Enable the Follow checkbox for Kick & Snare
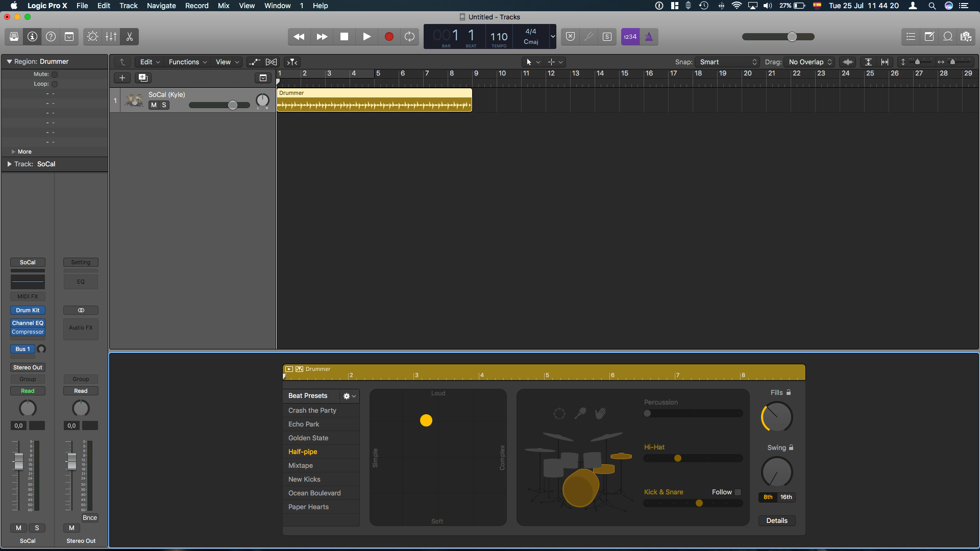Viewport: 980px width, 551px height. pyautogui.click(x=738, y=492)
